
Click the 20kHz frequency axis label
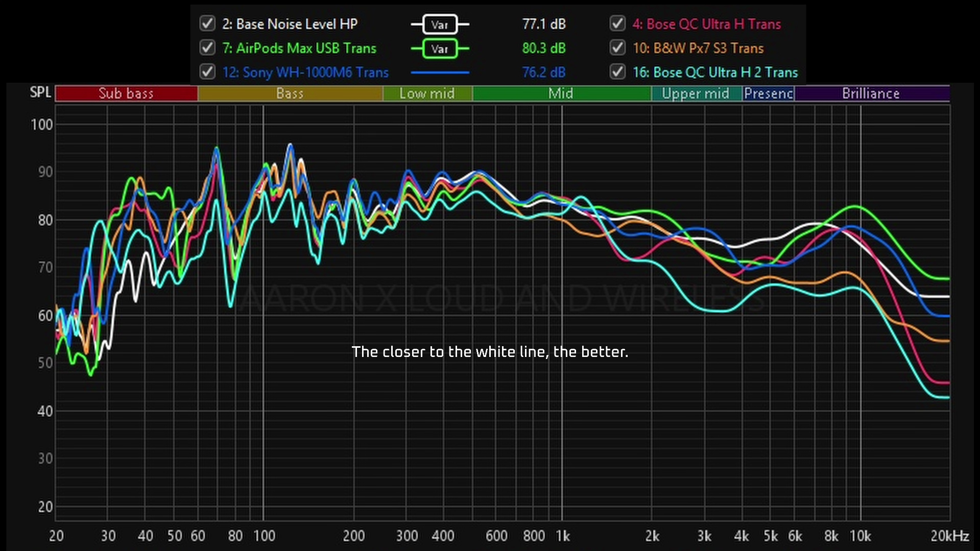(949, 536)
